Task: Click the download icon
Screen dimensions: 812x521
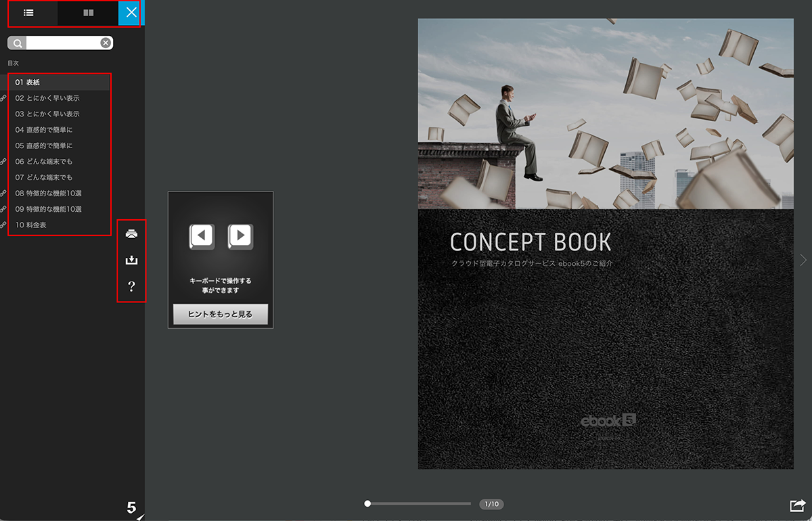Action: (132, 260)
